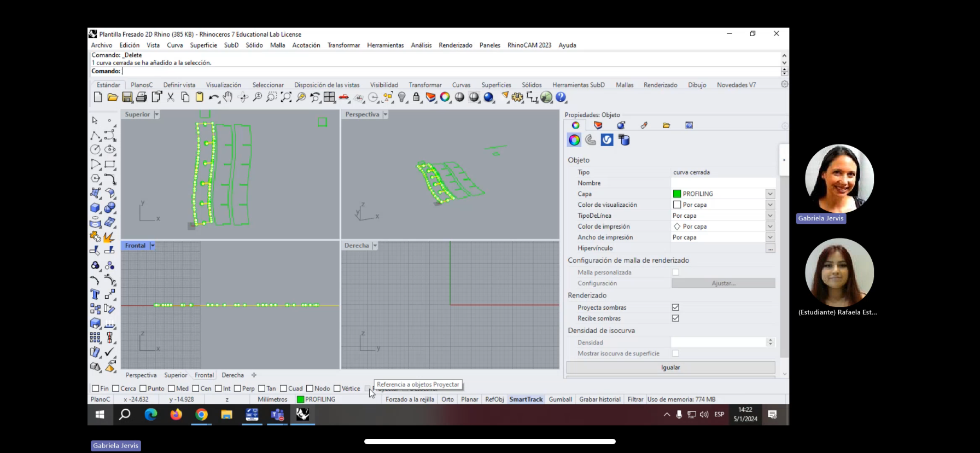Select the Box solid tool
Viewport: 980px width, 453px height.
coord(95,207)
